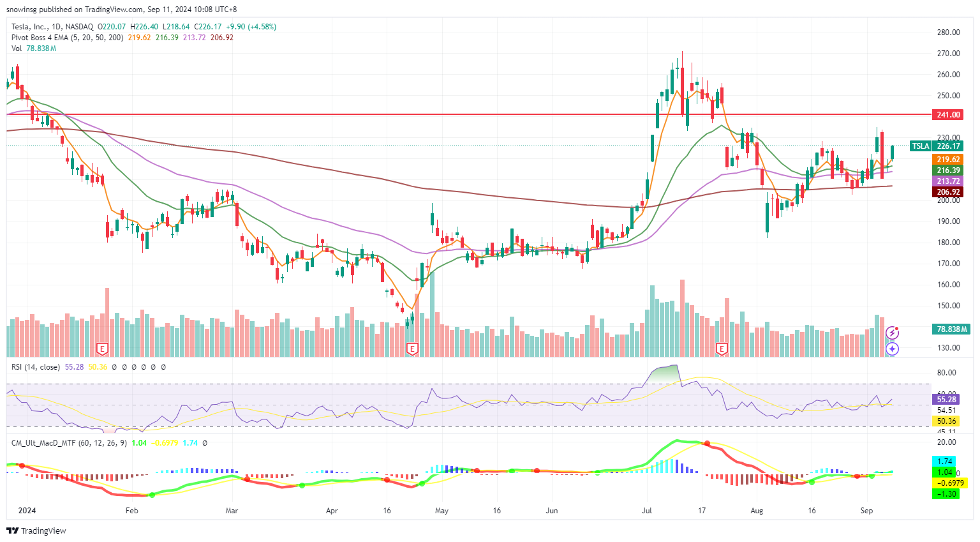
Task: Click the H226.40 high value in the legend
Action: (x=144, y=27)
